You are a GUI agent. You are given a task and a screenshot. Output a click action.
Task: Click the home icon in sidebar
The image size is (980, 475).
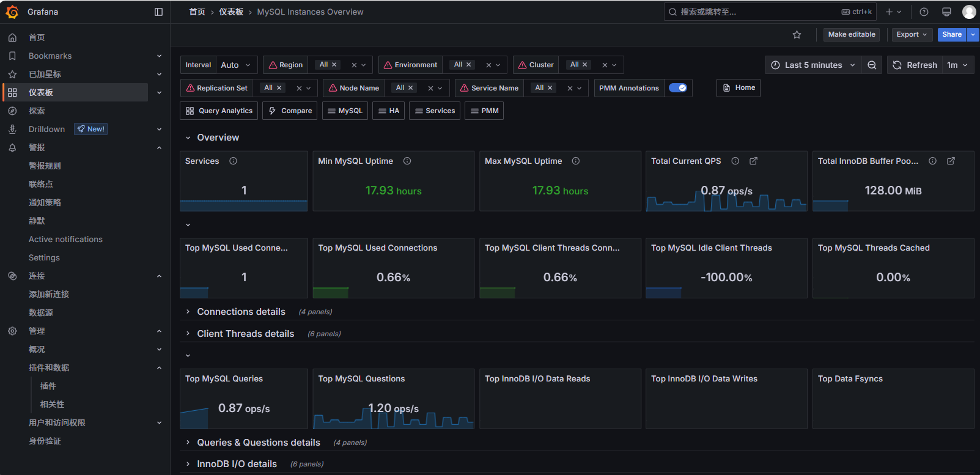[12, 37]
